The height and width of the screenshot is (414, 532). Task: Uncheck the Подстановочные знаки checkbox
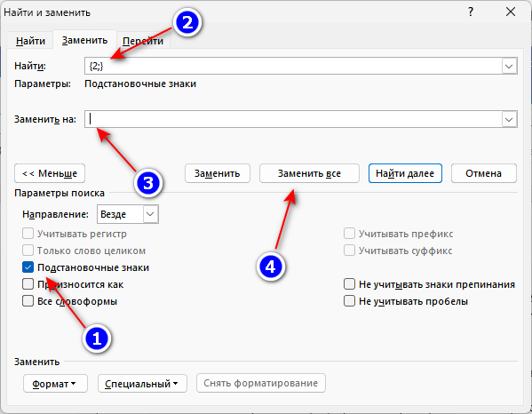point(28,267)
